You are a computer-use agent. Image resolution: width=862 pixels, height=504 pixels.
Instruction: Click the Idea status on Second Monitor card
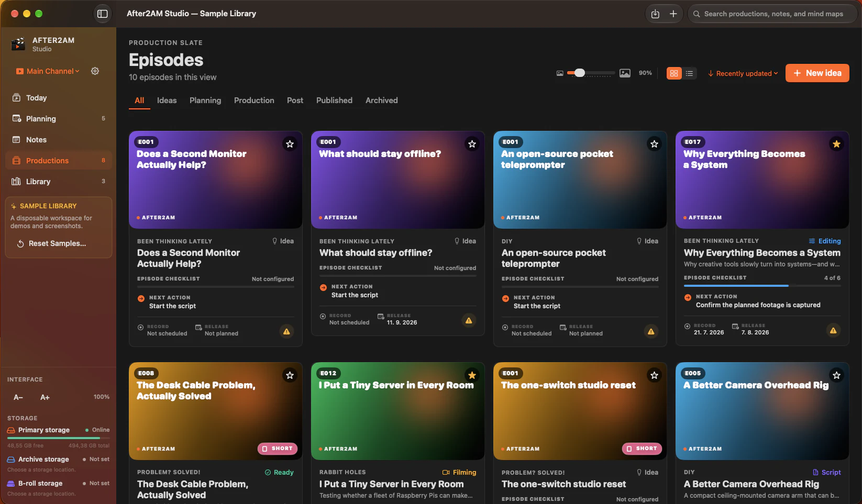click(283, 241)
